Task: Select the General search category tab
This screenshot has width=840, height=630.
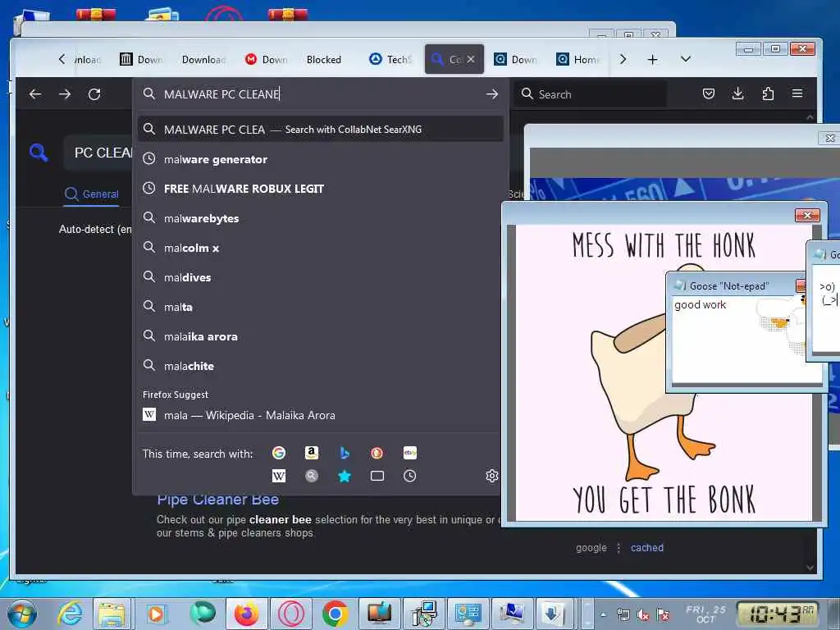Action: pos(92,194)
